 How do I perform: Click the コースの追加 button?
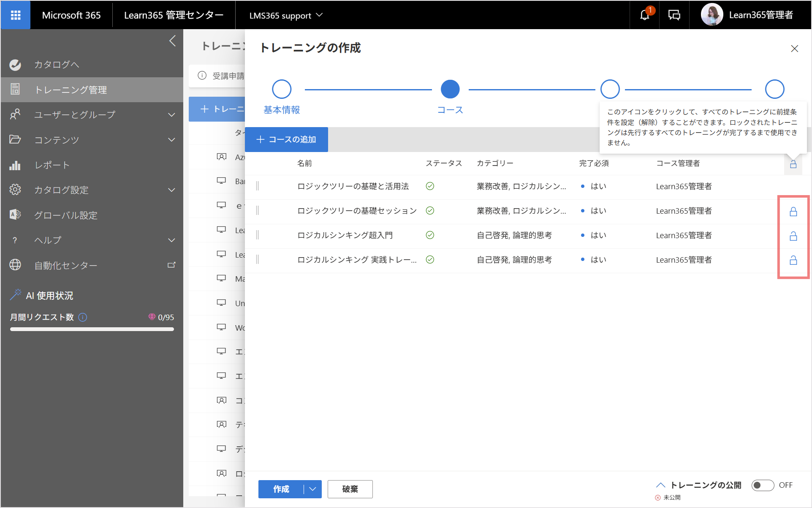tap(286, 139)
